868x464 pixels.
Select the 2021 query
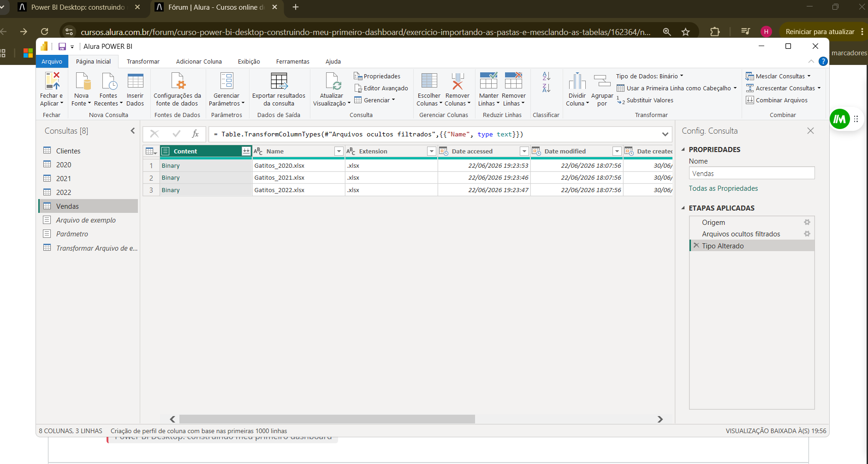click(89, 178)
